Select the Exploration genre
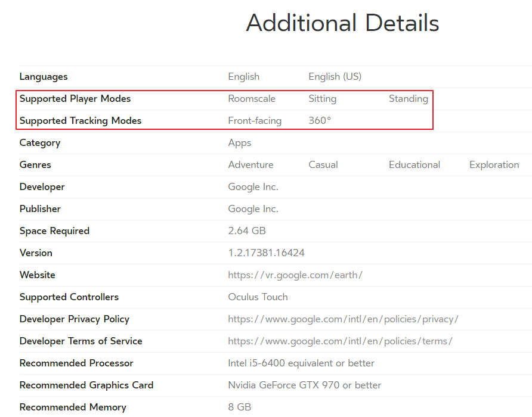This screenshot has height=417, width=532. point(494,165)
